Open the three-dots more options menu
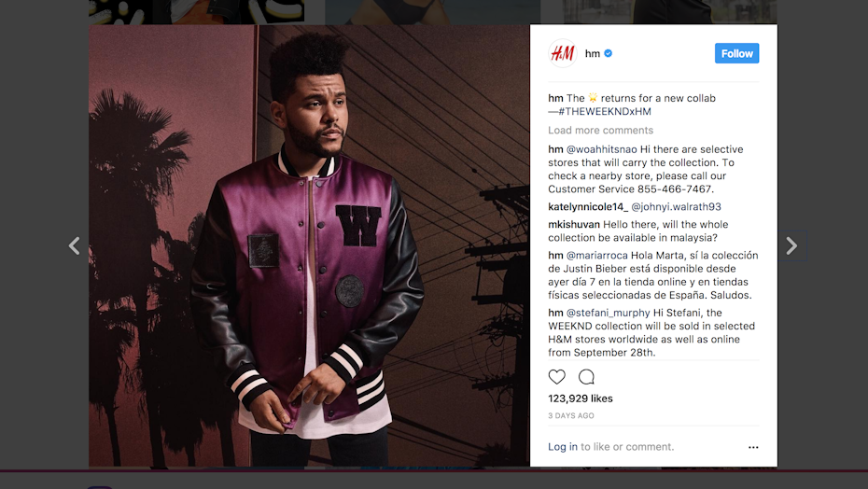This screenshot has height=489, width=868. click(x=753, y=447)
